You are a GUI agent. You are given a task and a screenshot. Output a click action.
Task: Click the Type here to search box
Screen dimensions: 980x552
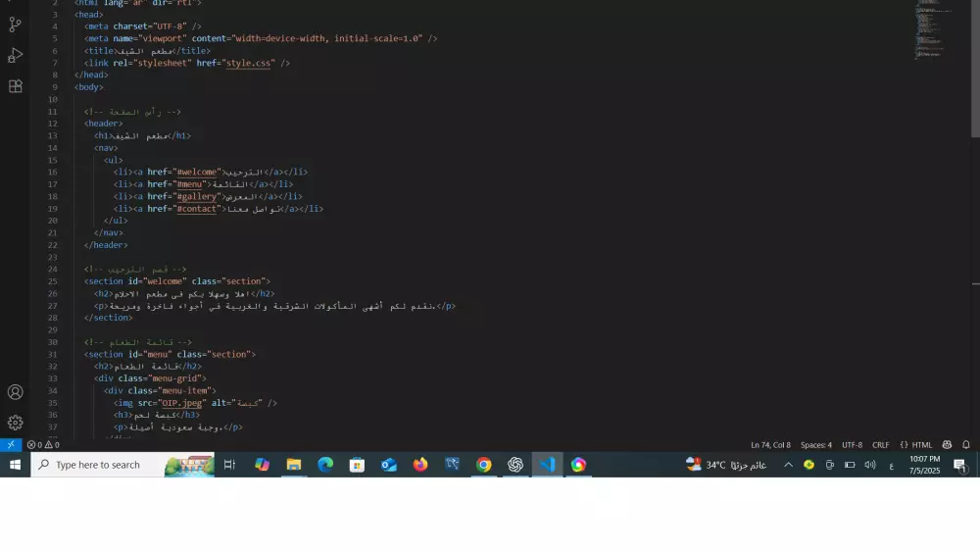pos(122,465)
